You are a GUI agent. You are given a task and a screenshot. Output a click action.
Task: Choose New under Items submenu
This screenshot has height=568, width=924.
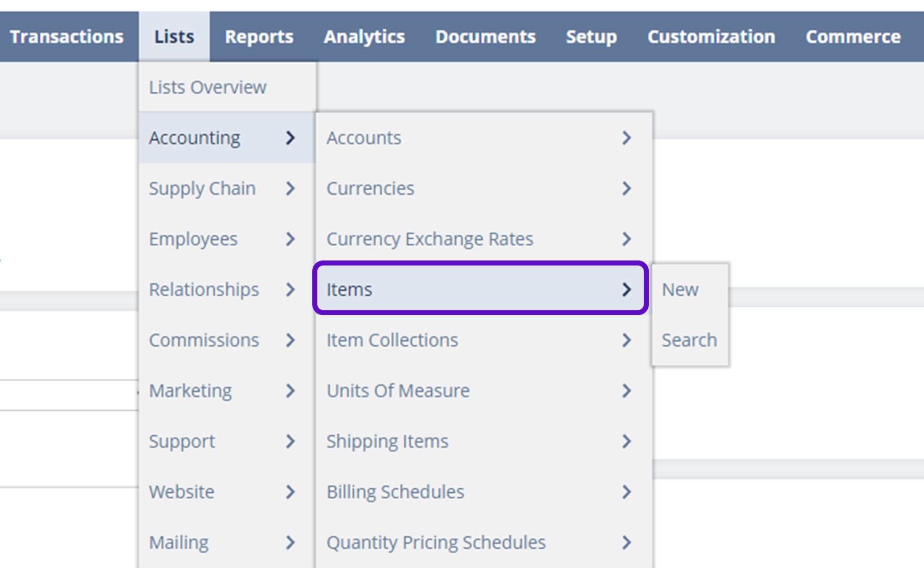680,289
